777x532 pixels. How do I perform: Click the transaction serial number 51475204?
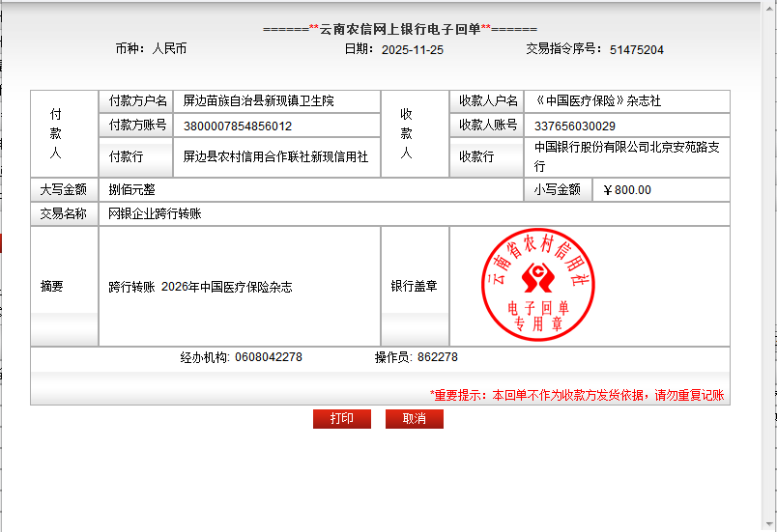pyautogui.click(x=636, y=50)
